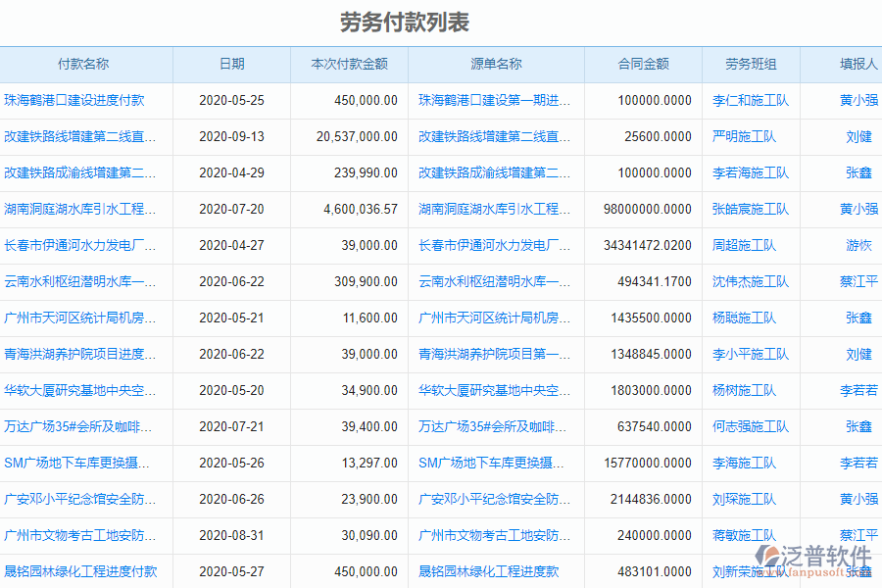Image resolution: width=882 pixels, height=588 pixels.
Task: Open 云南水利枢纽潜明水库 payment name link
Action: [x=80, y=281]
